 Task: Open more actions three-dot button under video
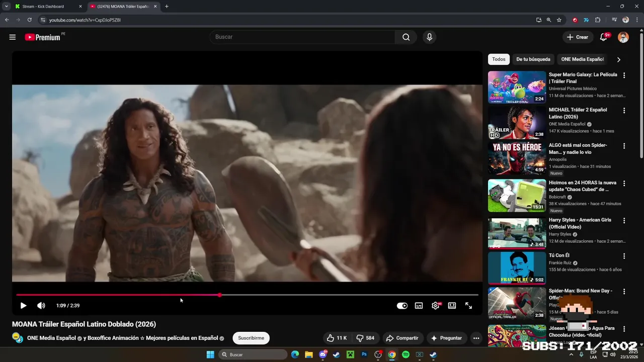click(x=476, y=338)
